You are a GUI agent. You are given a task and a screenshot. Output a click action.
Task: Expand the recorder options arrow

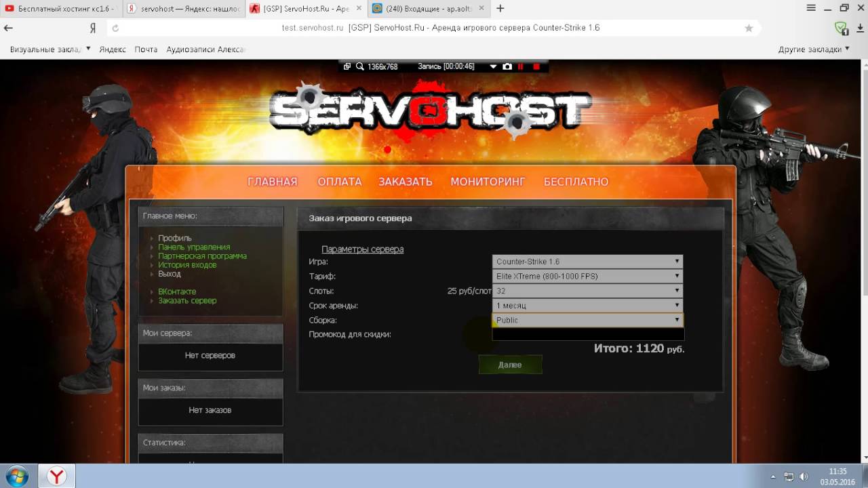tap(493, 66)
